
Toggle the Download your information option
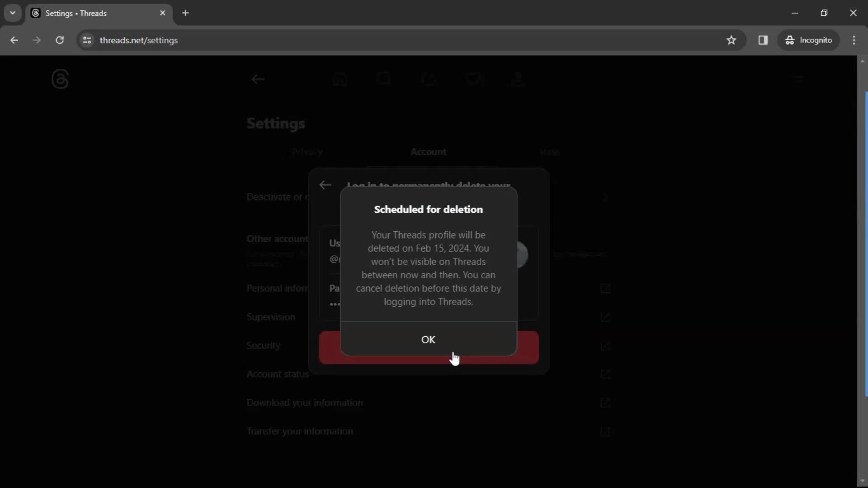606,403
